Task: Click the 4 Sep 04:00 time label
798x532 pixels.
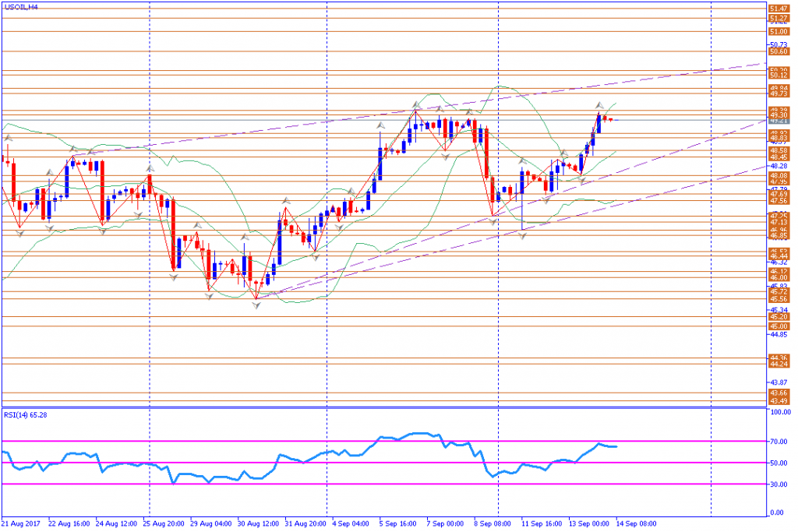Action: coord(351,523)
